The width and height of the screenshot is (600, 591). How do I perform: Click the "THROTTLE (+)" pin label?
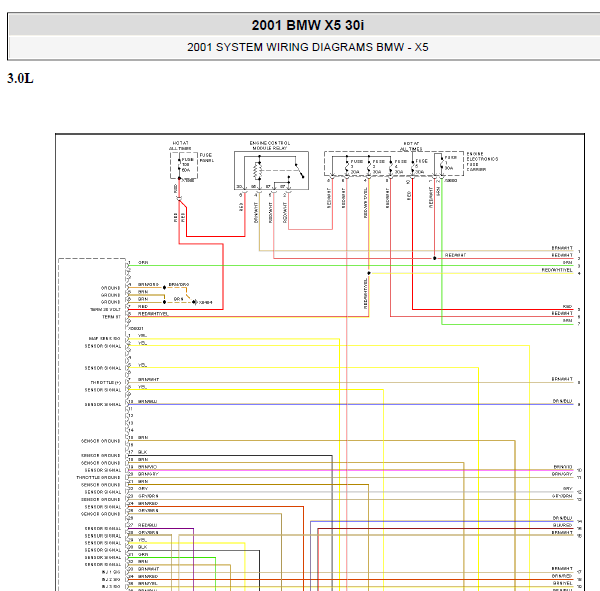106,382
